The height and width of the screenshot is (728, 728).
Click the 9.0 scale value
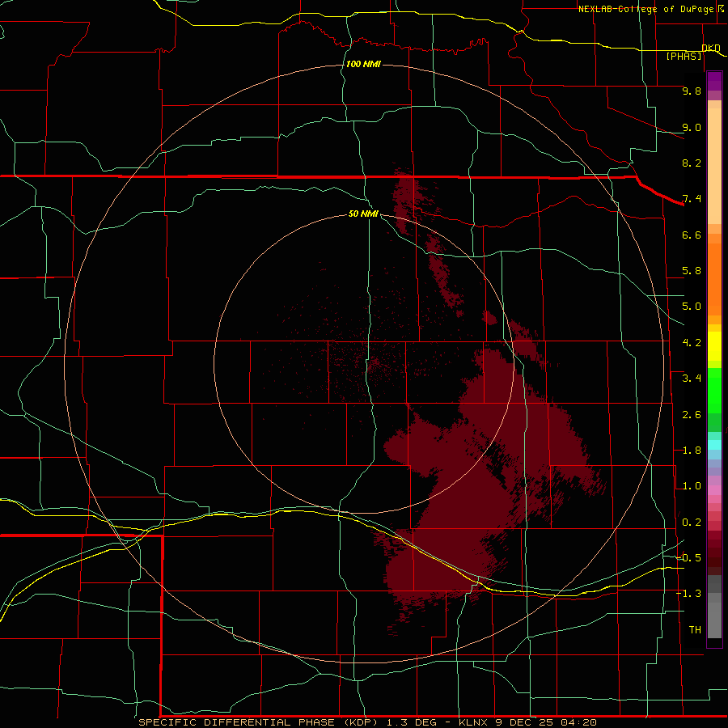pyautogui.click(x=692, y=127)
